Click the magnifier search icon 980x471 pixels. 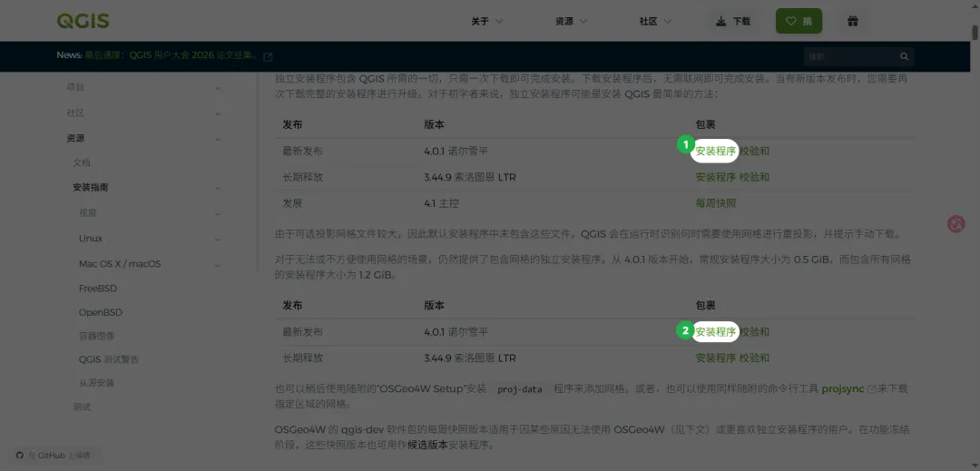pos(904,57)
